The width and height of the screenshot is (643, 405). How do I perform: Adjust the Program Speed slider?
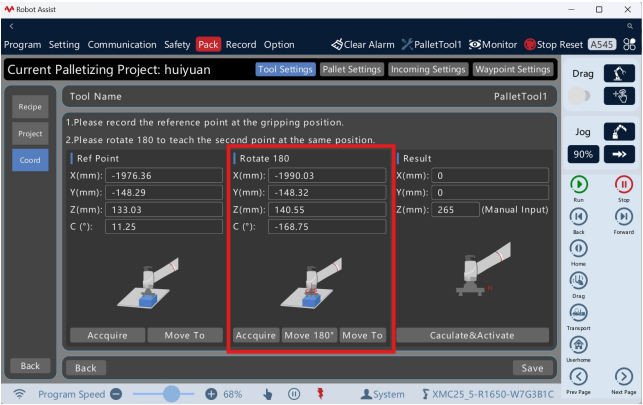(164, 394)
